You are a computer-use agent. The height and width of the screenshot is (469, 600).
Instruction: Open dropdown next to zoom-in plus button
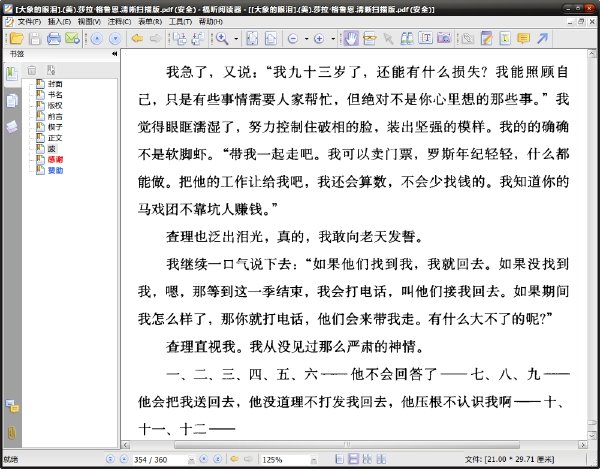(x=333, y=39)
